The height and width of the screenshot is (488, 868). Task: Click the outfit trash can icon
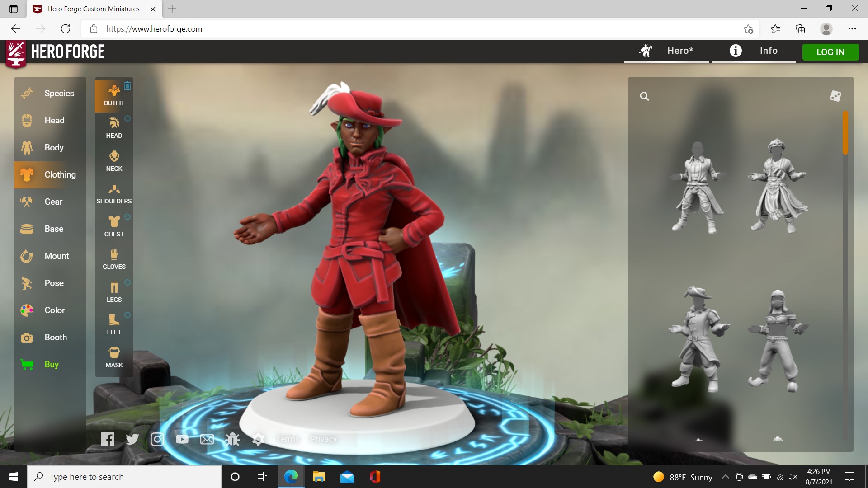pyautogui.click(x=127, y=85)
